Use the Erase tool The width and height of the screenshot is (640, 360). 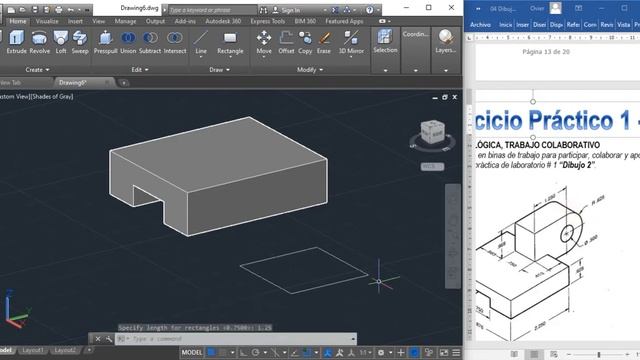point(324,42)
